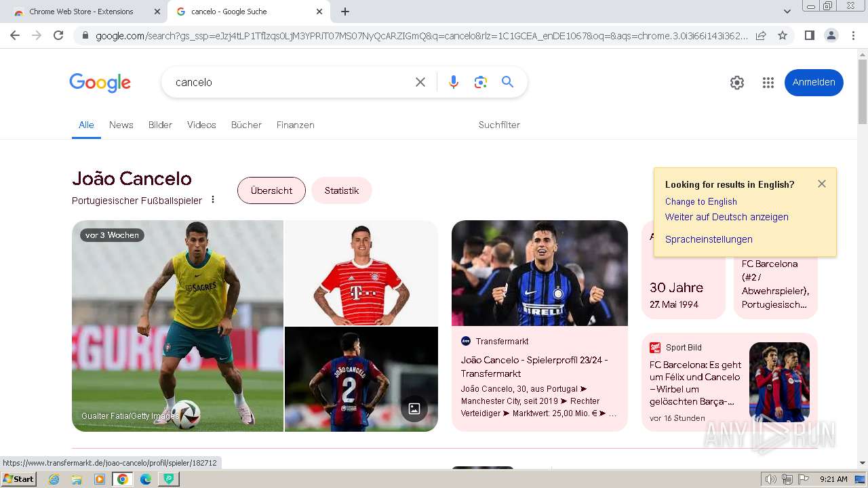
Task: Click network icon in system tray
Action: [x=787, y=479]
